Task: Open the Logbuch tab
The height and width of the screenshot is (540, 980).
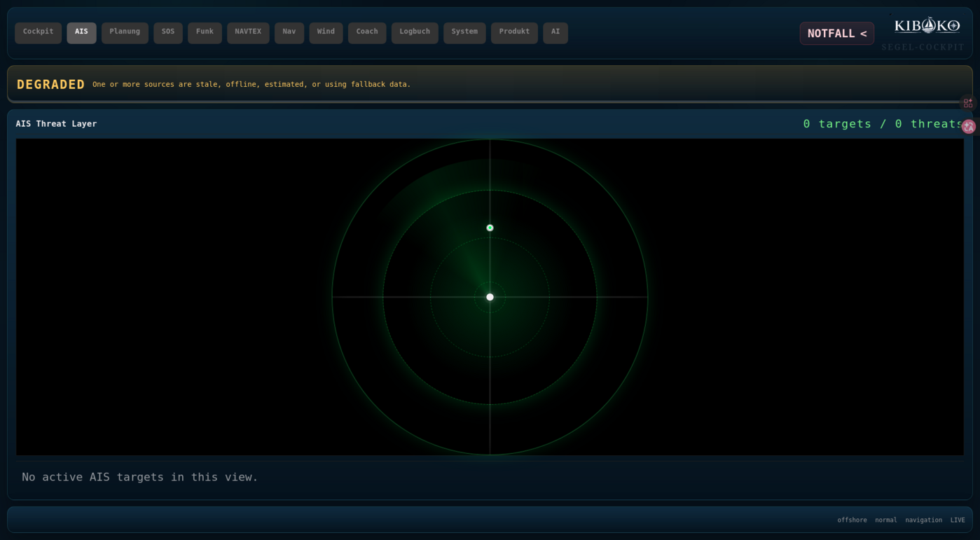Action: click(x=415, y=32)
